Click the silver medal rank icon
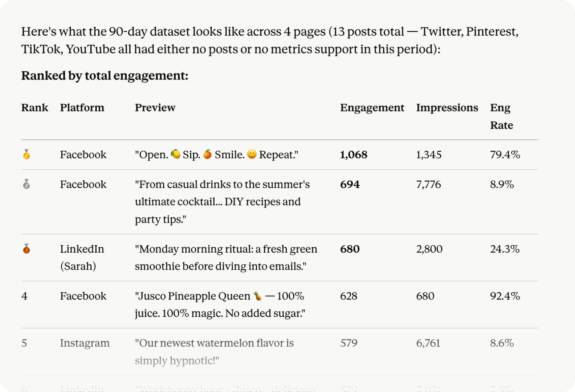The image size is (575, 392). tap(26, 184)
